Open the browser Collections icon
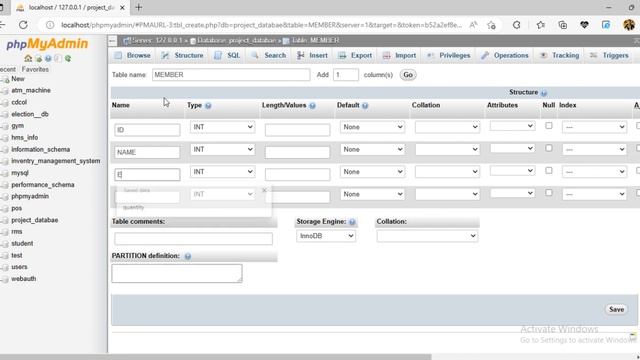 (562, 25)
